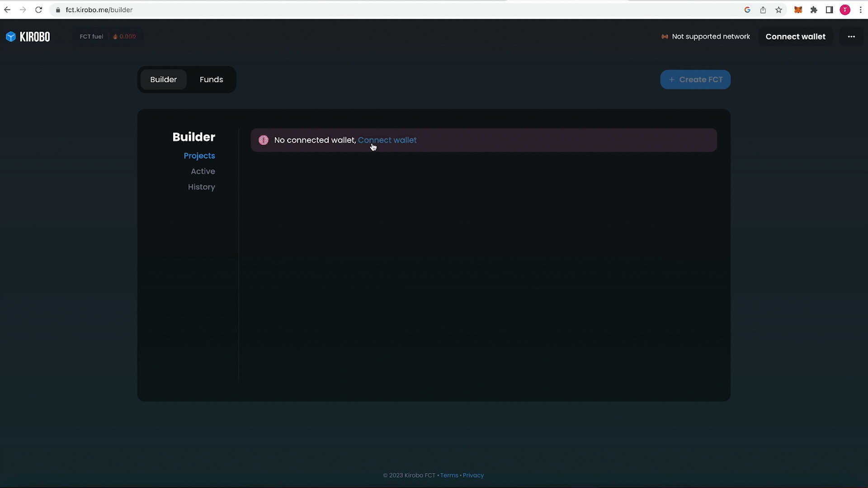
Task: Click the FCT fuel flame icon
Action: point(115,37)
